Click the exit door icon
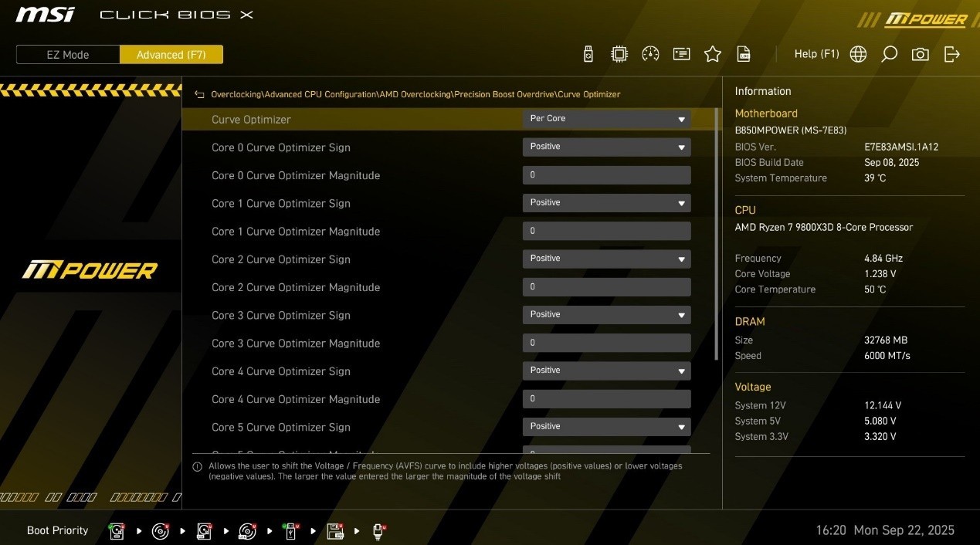This screenshot has width=980, height=545. 951,54
